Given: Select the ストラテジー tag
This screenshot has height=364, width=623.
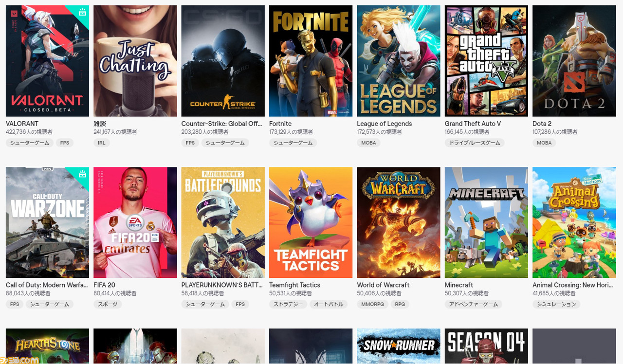Looking at the screenshot, I should click(287, 304).
